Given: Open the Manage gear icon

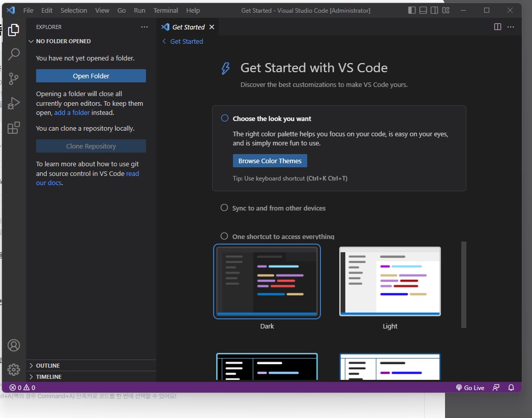Looking at the screenshot, I should [14, 370].
